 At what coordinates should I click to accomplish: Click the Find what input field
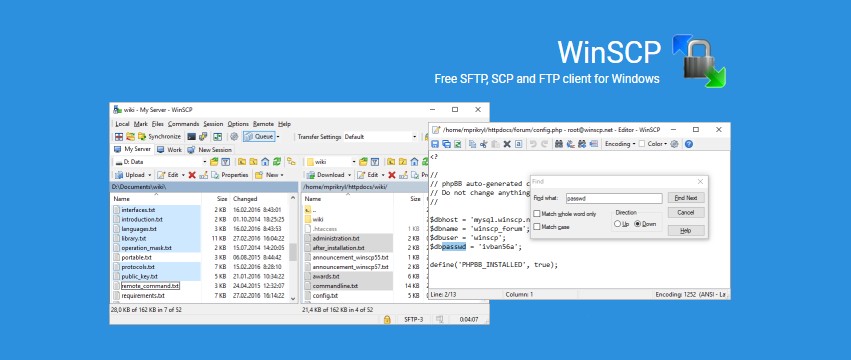click(x=614, y=198)
